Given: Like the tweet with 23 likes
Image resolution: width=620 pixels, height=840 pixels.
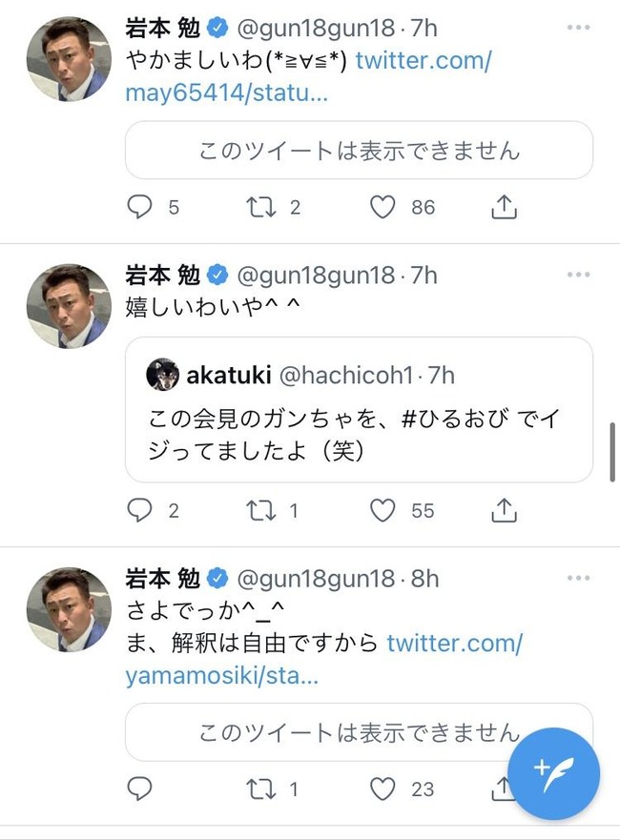Looking at the screenshot, I should [x=383, y=789].
